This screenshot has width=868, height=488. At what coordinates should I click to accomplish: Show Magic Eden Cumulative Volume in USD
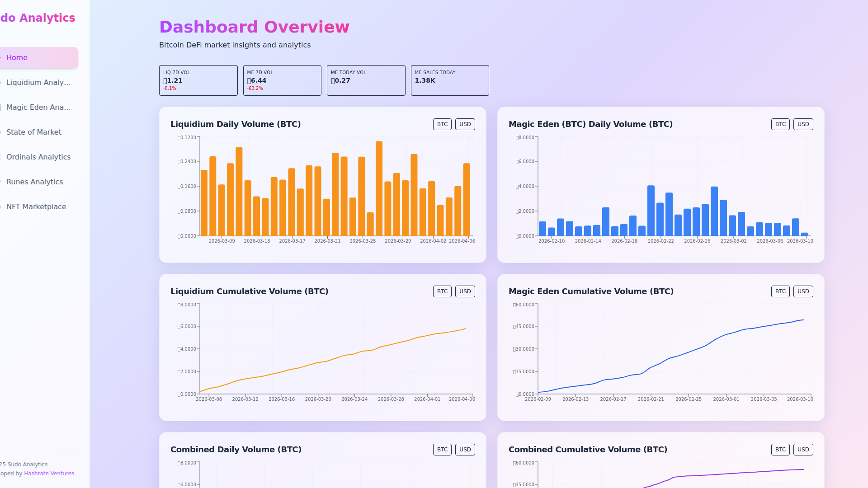(803, 291)
